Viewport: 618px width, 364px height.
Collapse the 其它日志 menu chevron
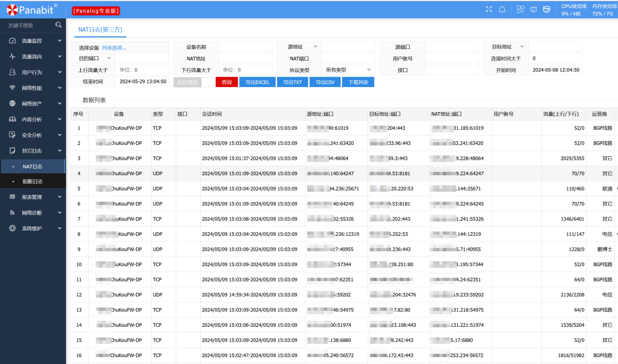[x=60, y=151]
